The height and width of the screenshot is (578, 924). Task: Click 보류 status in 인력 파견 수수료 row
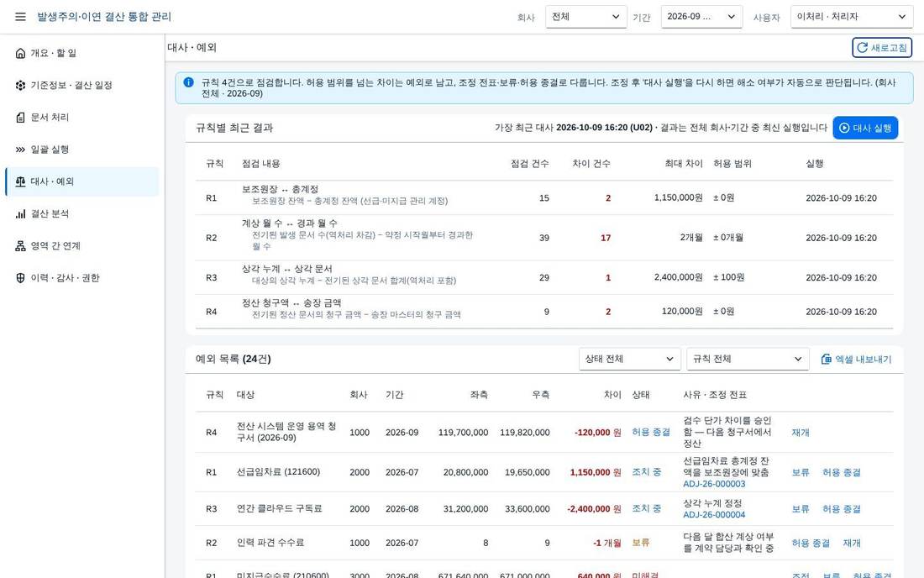pos(641,544)
